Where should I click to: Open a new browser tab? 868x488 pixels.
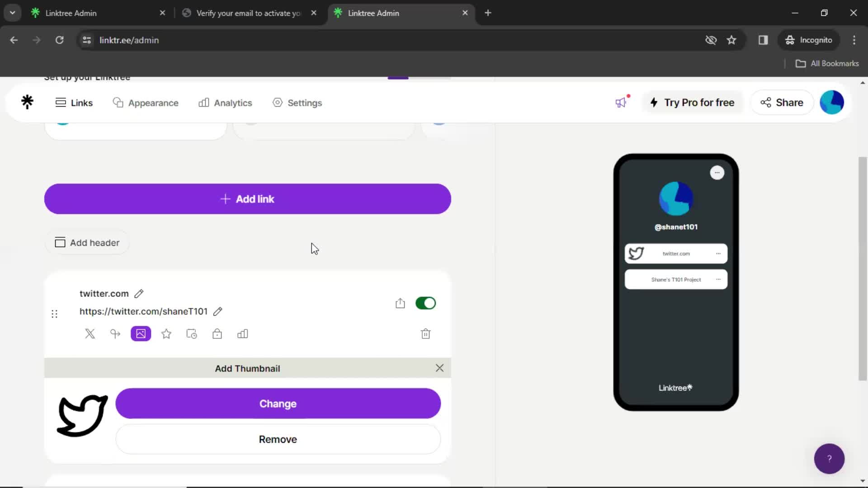pyautogui.click(x=488, y=13)
